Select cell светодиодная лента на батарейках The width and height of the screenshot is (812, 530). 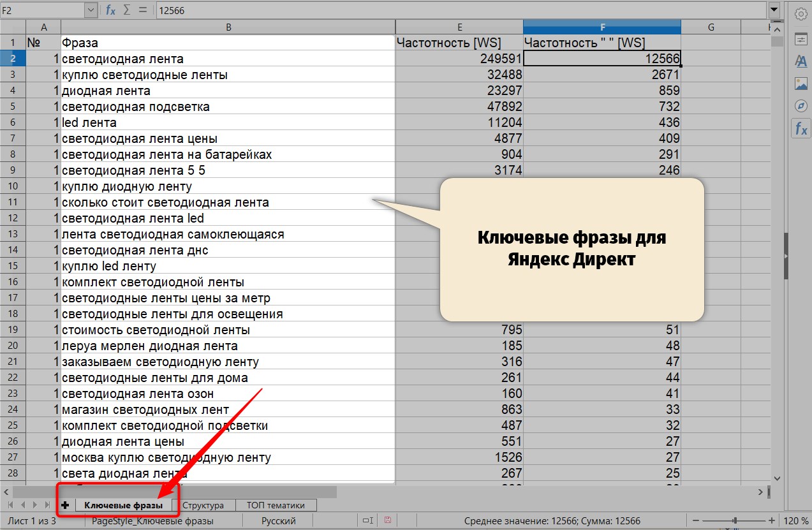(x=228, y=154)
